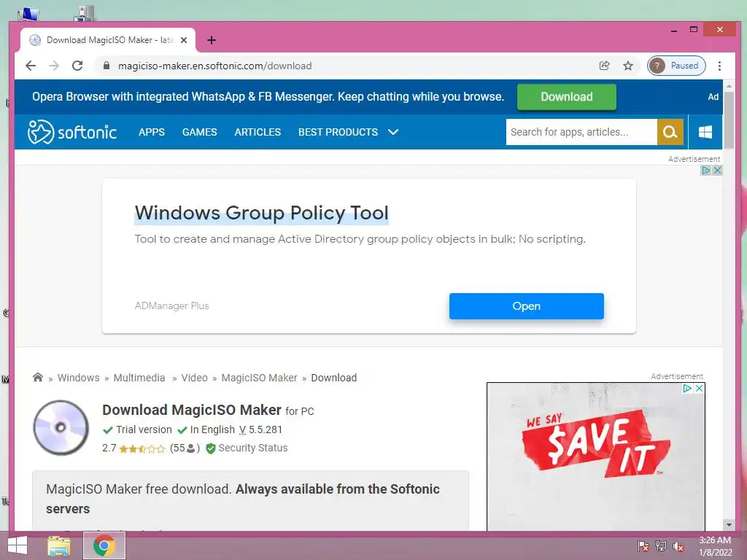Click the page scrollbar up arrow

coord(729,86)
